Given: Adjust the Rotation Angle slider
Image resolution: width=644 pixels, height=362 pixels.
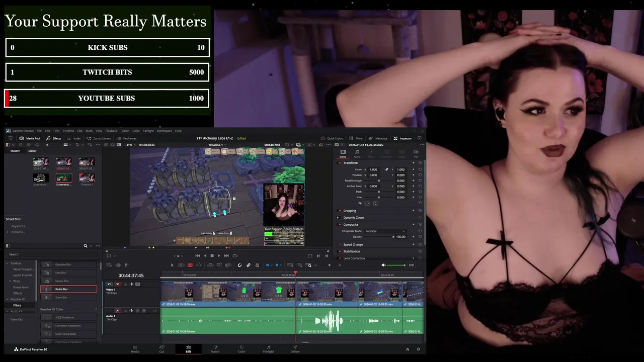Looking at the screenshot, I should (x=379, y=180).
